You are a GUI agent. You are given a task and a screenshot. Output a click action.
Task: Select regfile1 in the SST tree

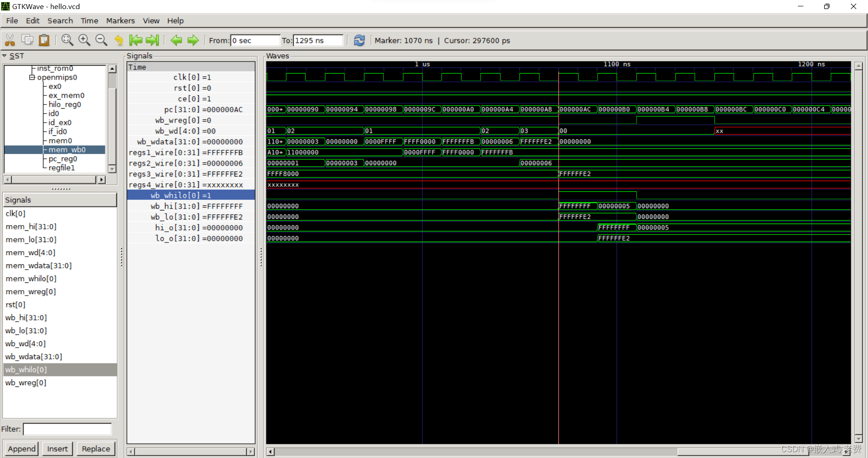pyautogui.click(x=61, y=168)
